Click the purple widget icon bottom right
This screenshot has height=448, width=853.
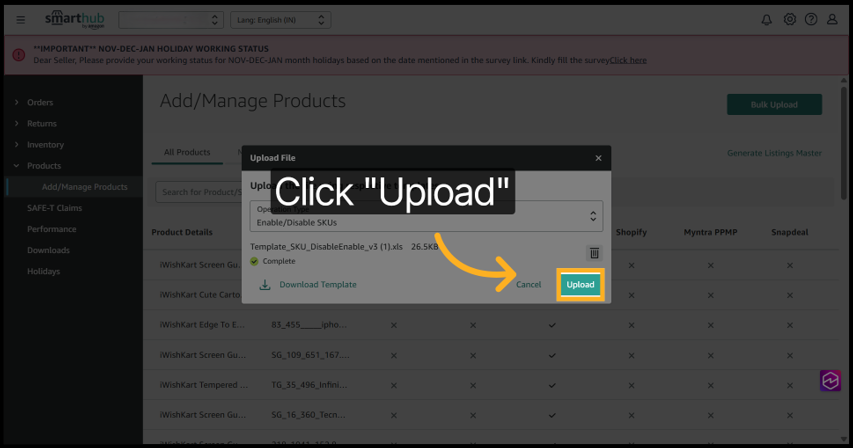[830, 381]
